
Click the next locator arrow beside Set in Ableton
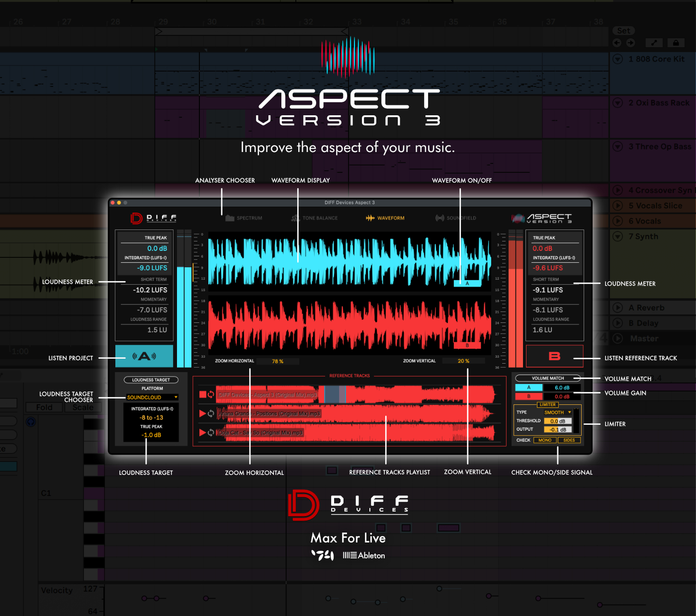tap(630, 43)
